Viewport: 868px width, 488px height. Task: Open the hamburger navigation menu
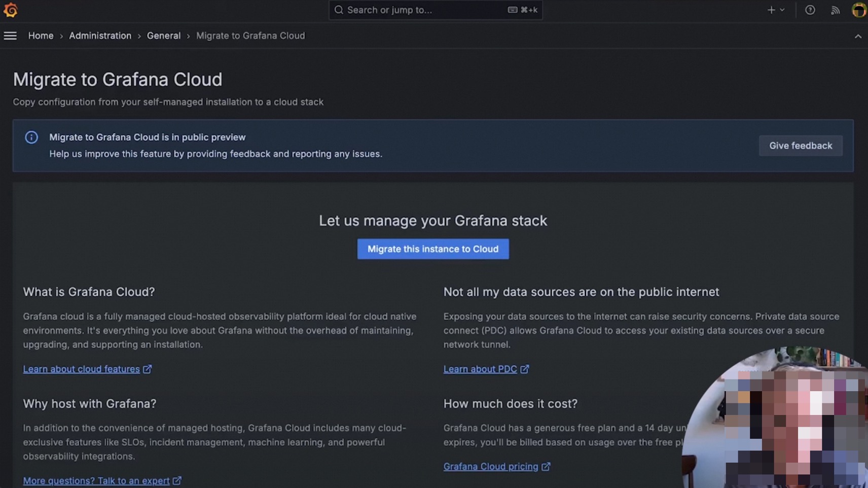[10, 36]
